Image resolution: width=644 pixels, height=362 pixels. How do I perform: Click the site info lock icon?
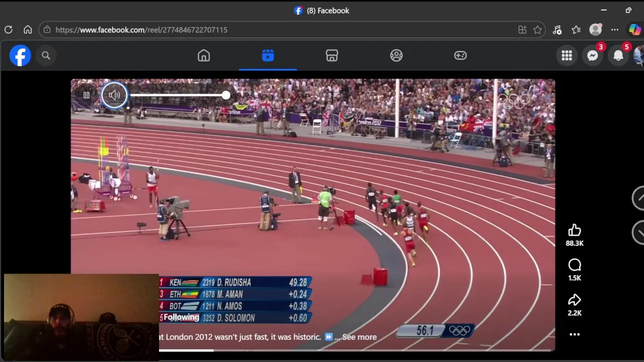point(47,30)
